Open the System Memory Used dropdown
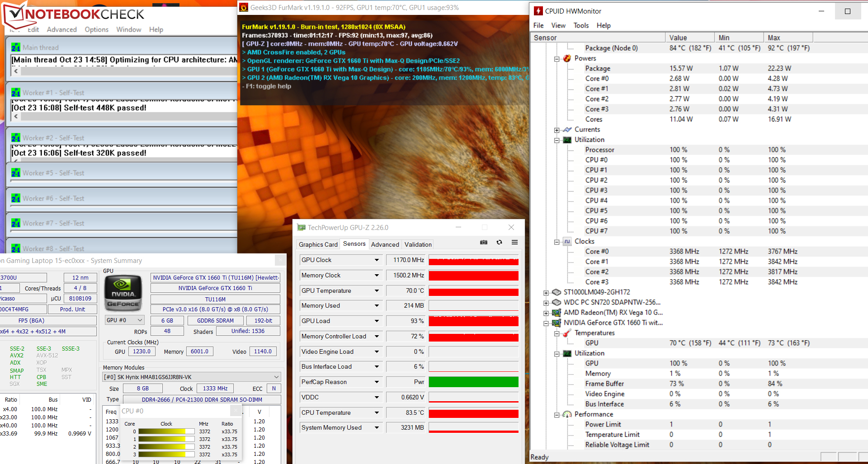The image size is (868, 464). point(377,427)
